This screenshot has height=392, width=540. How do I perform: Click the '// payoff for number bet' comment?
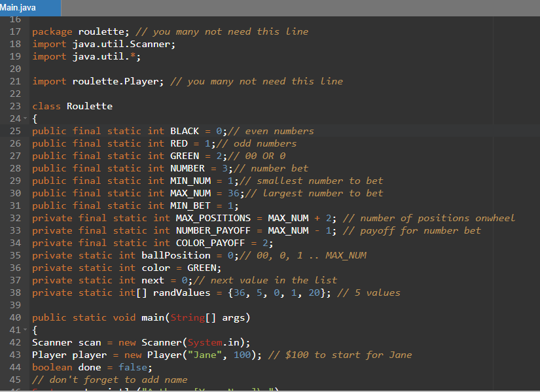click(x=412, y=230)
